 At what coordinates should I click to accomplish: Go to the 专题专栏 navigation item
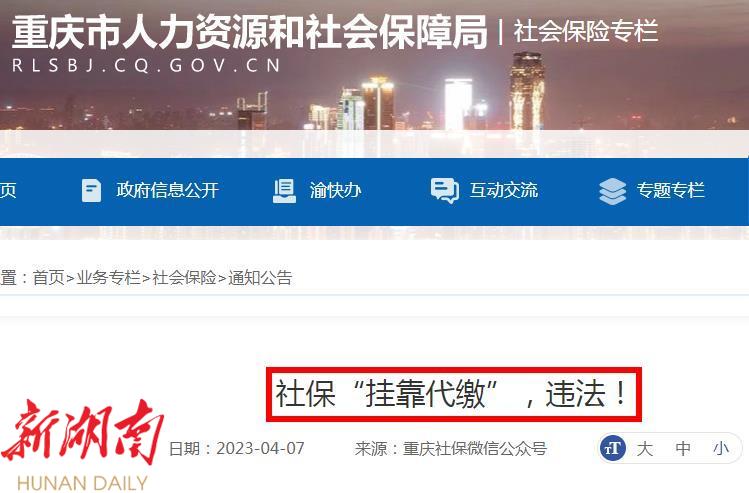(670, 190)
